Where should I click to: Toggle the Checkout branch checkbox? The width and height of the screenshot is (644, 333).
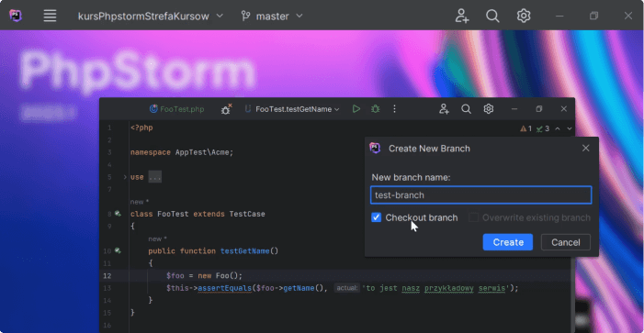click(377, 217)
